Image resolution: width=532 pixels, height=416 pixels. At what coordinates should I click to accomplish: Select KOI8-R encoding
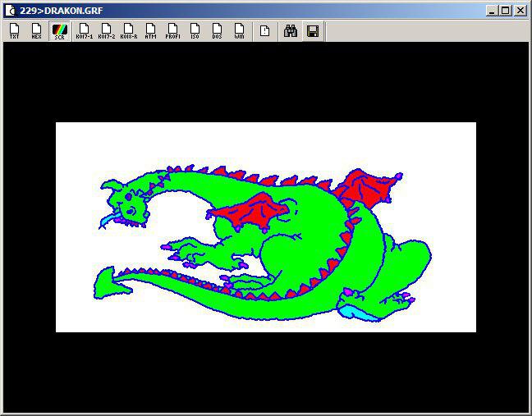[x=129, y=31]
